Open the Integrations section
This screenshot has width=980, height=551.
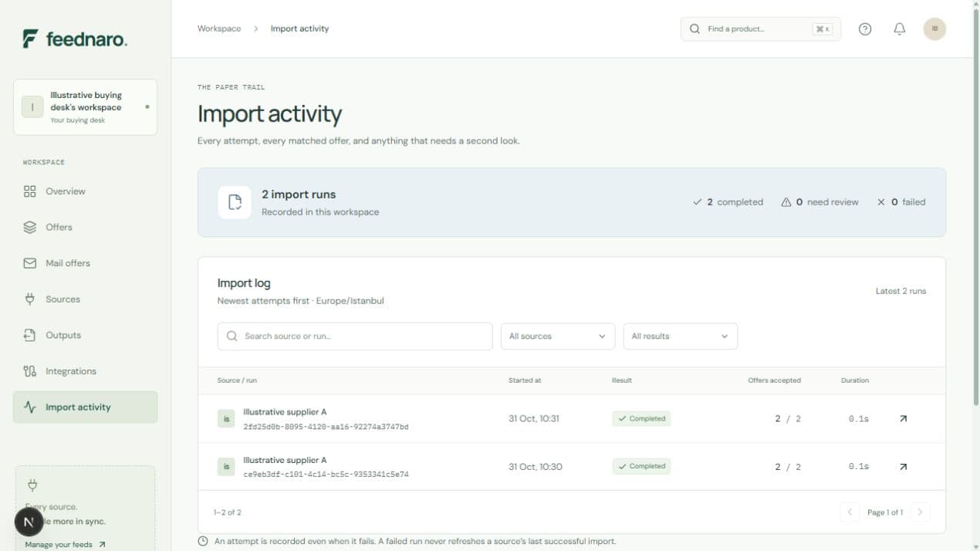86,371
